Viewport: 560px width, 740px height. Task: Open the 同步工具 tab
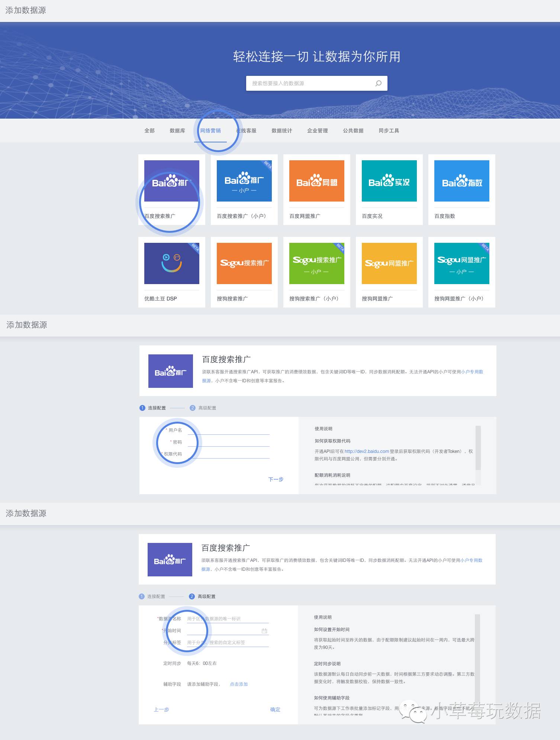click(x=389, y=131)
